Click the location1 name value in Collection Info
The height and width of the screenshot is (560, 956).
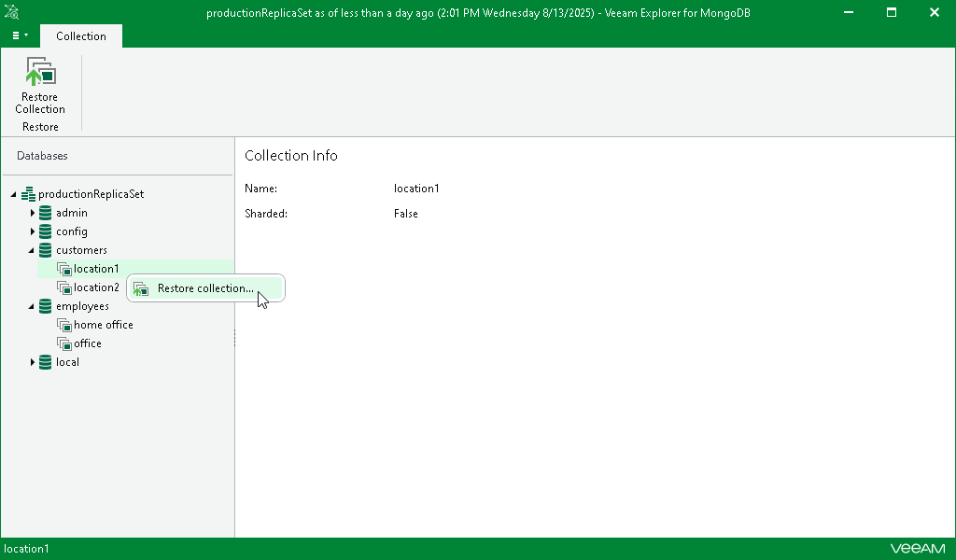[x=416, y=189]
